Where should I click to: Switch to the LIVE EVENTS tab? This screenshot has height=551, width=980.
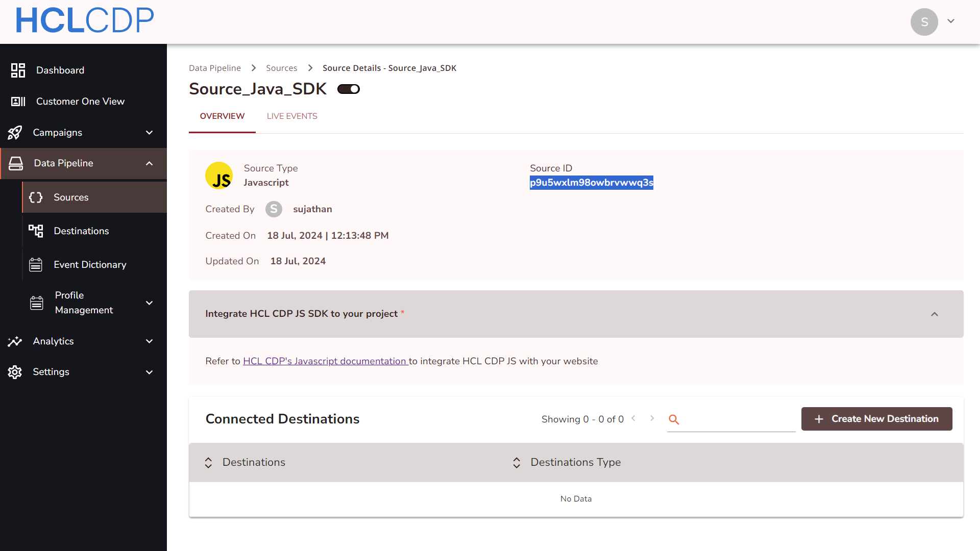(292, 116)
